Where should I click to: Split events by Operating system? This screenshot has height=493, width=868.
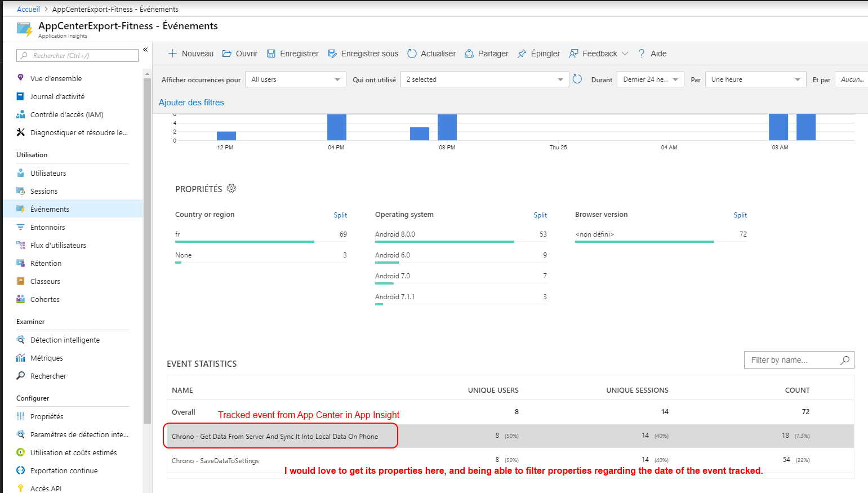[x=540, y=215]
